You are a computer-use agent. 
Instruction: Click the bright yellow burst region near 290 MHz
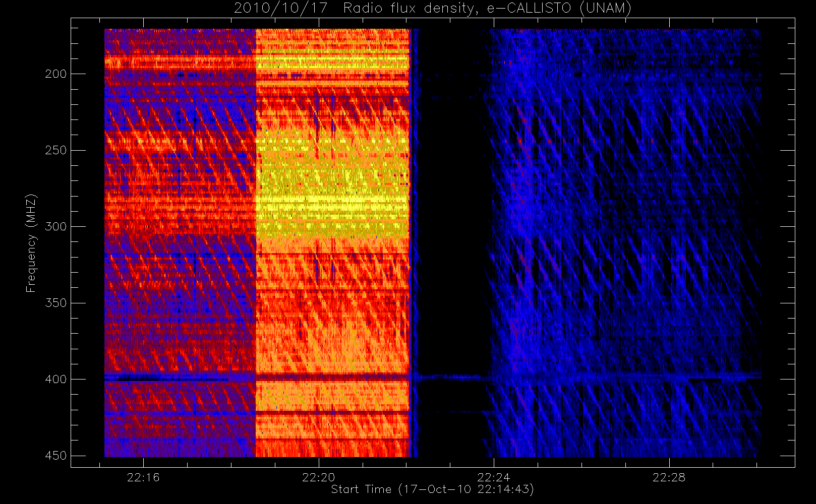point(333,204)
